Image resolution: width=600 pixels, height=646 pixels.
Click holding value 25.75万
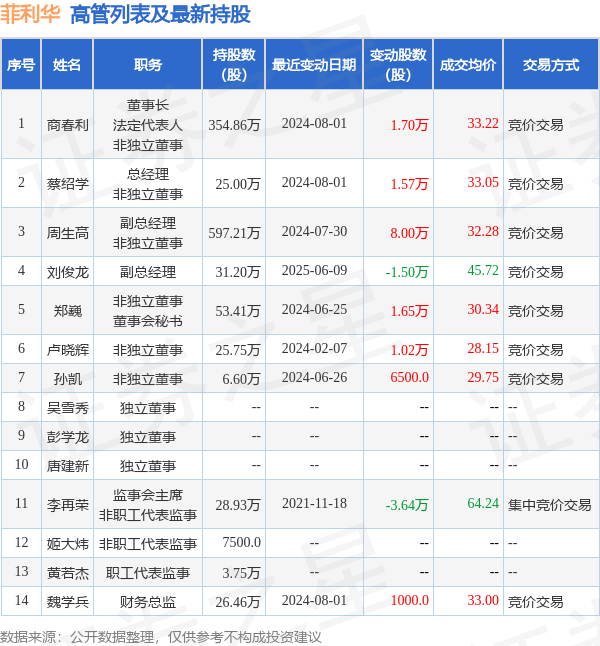tap(238, 350)
